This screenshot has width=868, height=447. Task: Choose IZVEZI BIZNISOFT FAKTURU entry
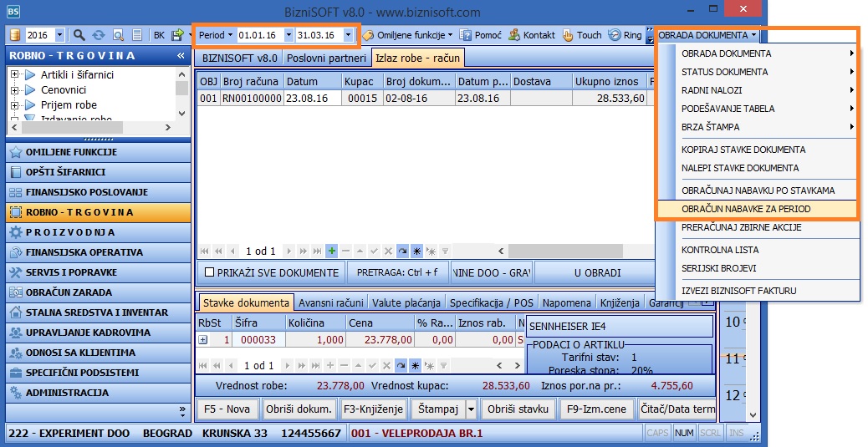click(757, 291)
